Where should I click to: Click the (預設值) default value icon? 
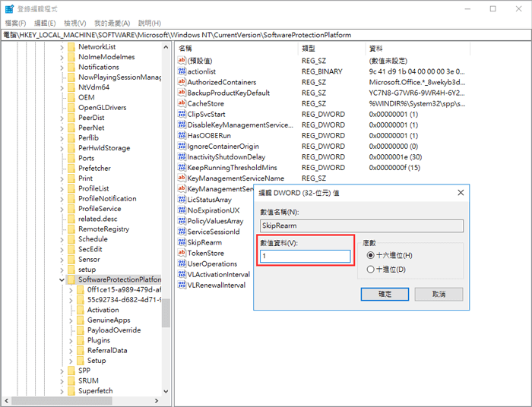click(x=182, y=61)
